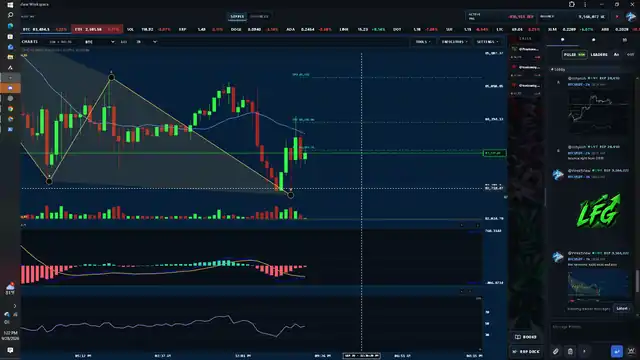Select the LINK ticker in the price strip
The width and height of the screenshot is (640, 360).
coord(362,29)
